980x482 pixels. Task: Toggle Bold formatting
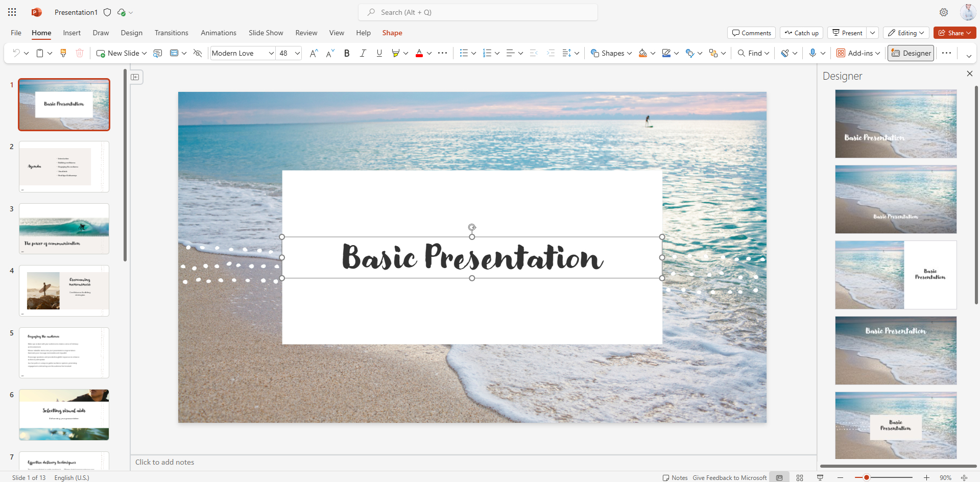click(347, 53)
